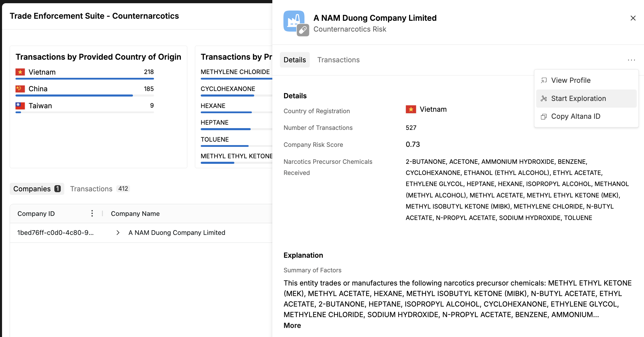Switch to side panel Transactions tab
Viewport: 644px width, 337px height.
click(338, 60)
